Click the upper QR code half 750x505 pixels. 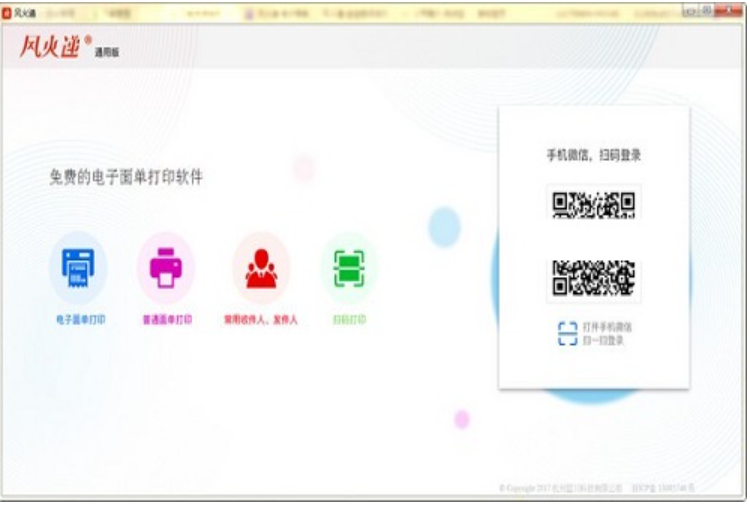(x=594, y=204)
